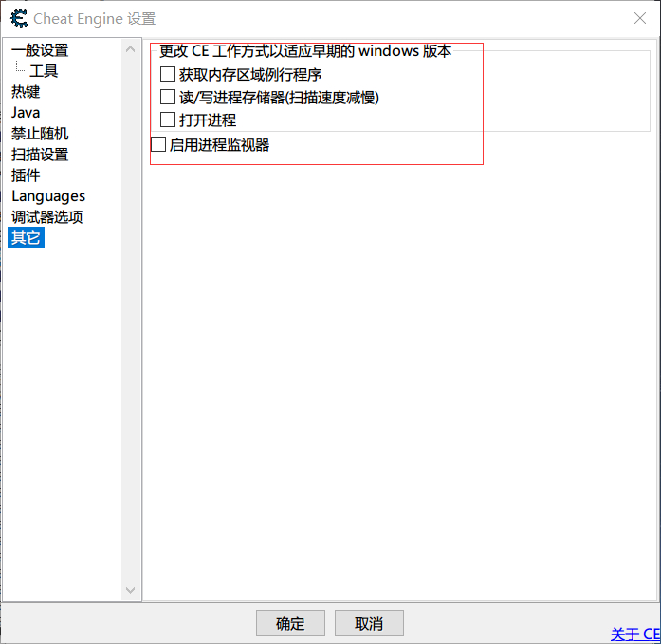661x644 pixels.
Task: Open the 关于 CE link
Action: [635, 634]
